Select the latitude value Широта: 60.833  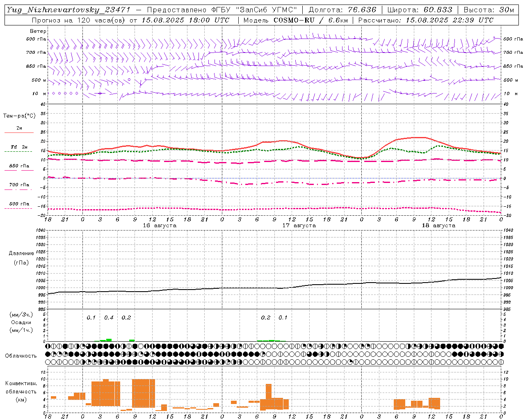click(x=420, y=10)
